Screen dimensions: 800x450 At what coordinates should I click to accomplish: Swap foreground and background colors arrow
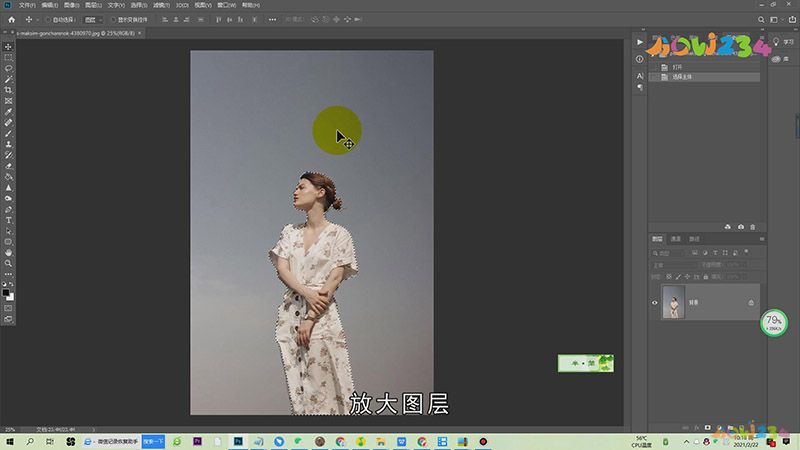click(11, 284)
